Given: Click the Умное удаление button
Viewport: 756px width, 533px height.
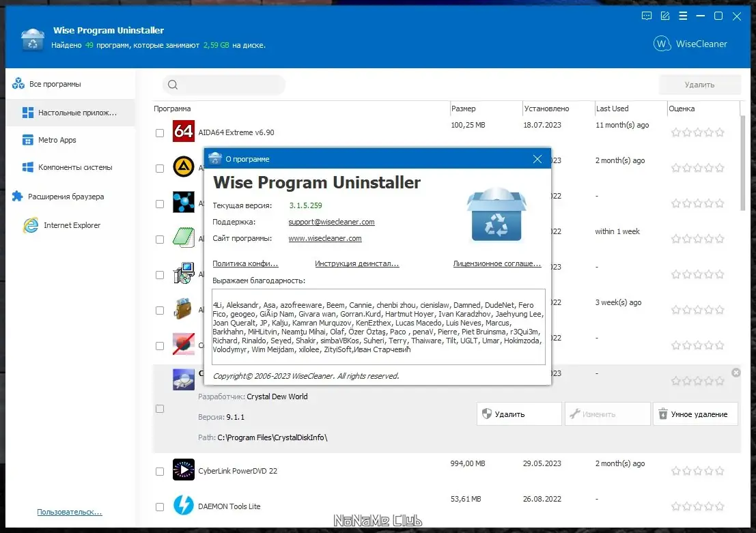Looking at the screenshot, I should [x=695, y=414].
